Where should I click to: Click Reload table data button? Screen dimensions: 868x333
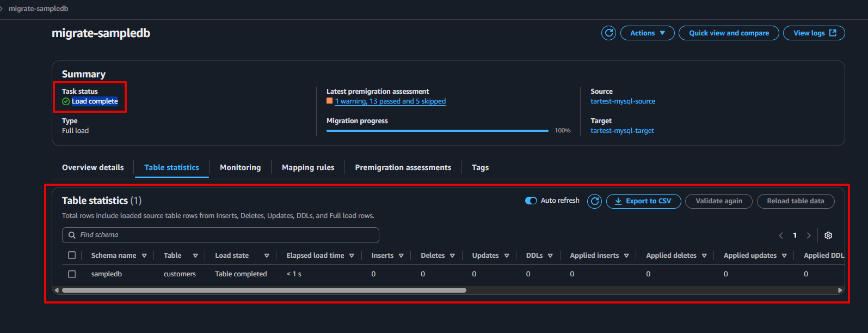pos(796,201)
